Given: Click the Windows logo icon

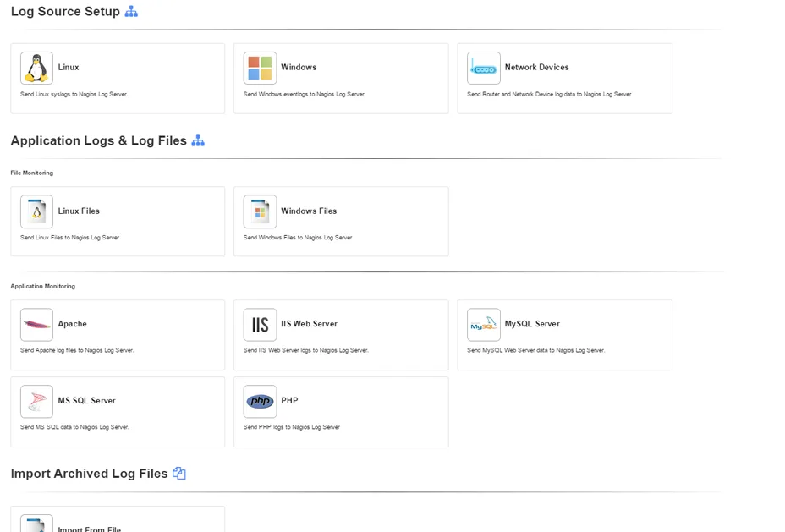Looking at the screenshot, I should pyautogui.click(x=260, y=68).
